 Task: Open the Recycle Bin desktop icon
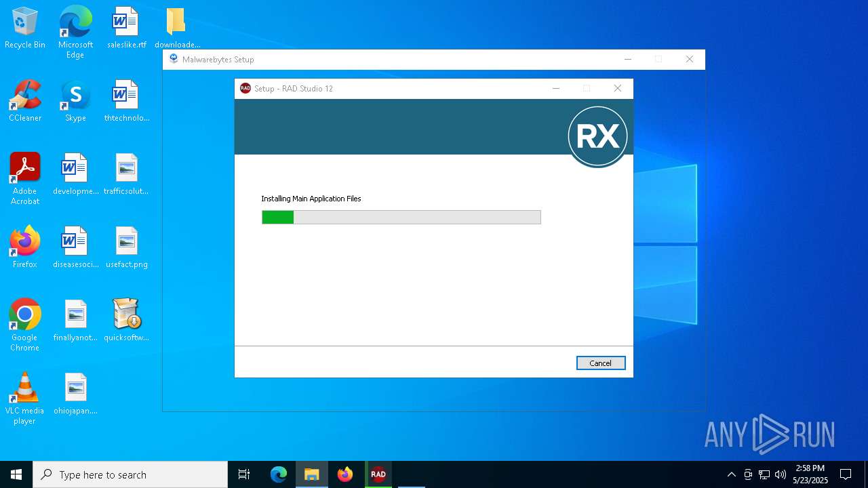[25, 28]
